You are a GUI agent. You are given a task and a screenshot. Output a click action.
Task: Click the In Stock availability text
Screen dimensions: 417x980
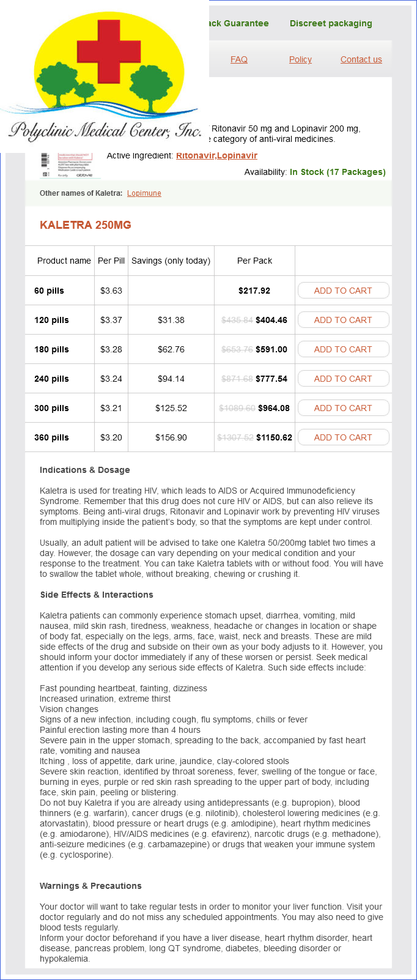(x=338, y=172)
